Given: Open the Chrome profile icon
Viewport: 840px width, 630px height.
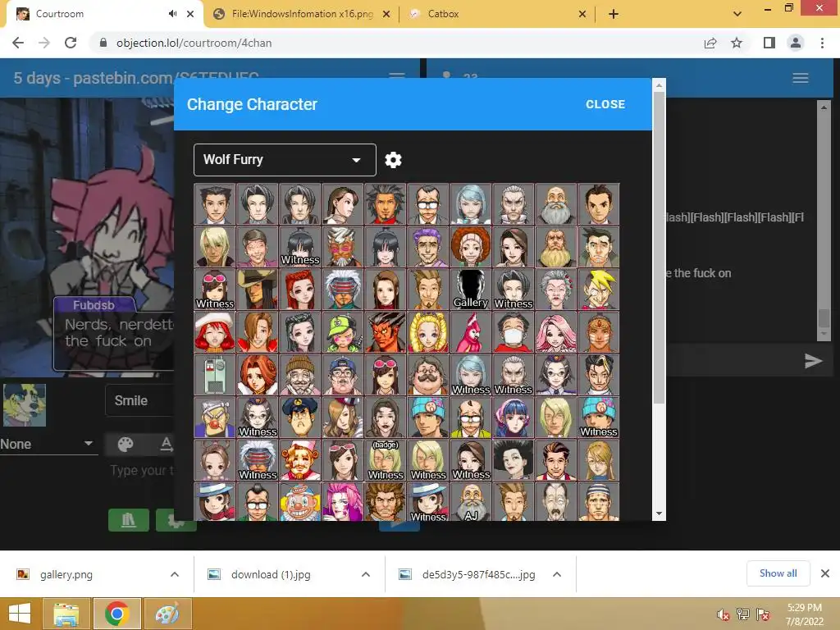Looking at the screenshot, I should 796,43.
